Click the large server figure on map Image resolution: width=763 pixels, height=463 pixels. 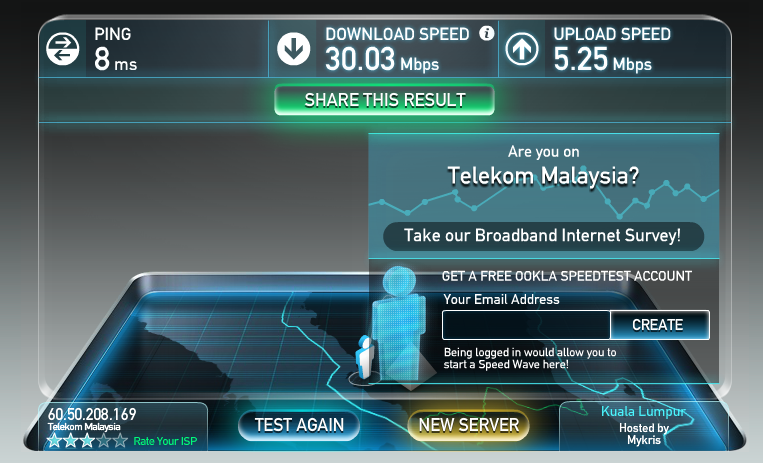399,322
